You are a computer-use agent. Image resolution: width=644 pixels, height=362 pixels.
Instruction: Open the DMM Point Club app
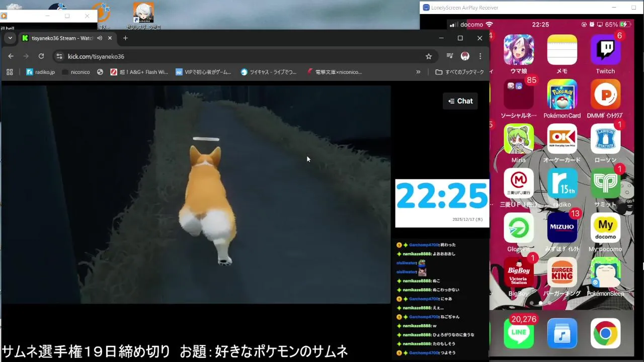605,94
